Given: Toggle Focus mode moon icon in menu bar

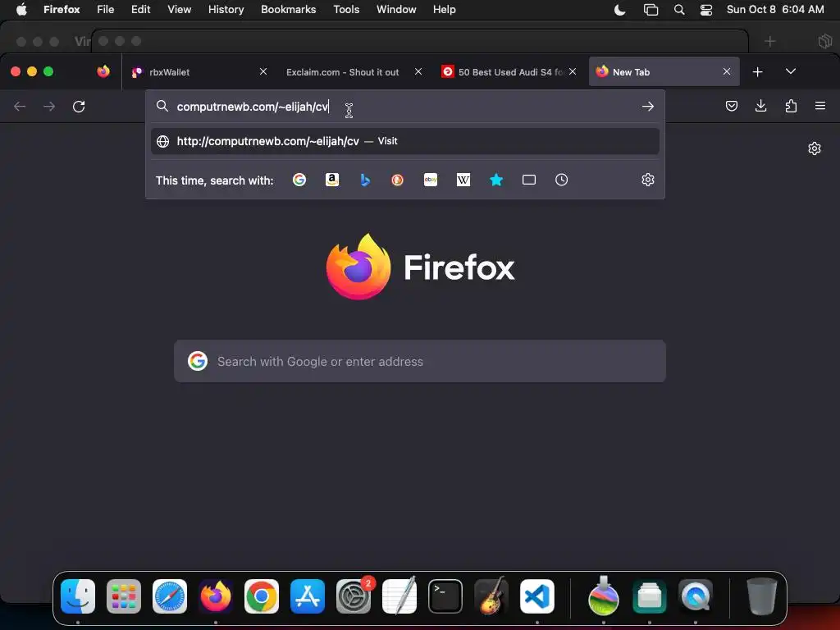Looking at the screenshot, I should click(x=620, y=10).
